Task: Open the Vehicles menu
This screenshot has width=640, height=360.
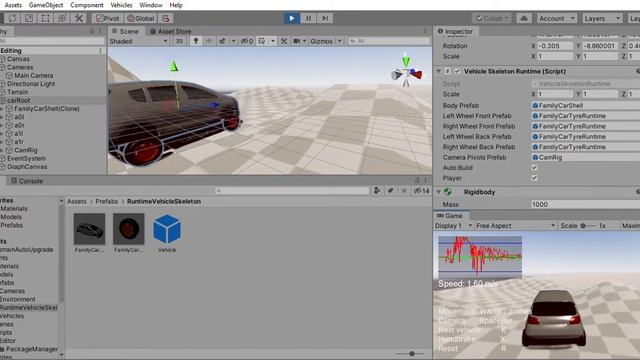Action: coord(121,5)
